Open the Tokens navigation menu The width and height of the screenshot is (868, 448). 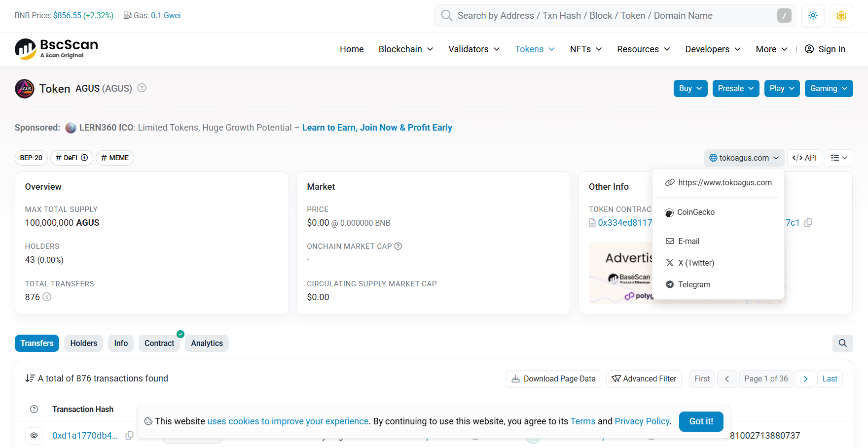click(x=535, y=49)
